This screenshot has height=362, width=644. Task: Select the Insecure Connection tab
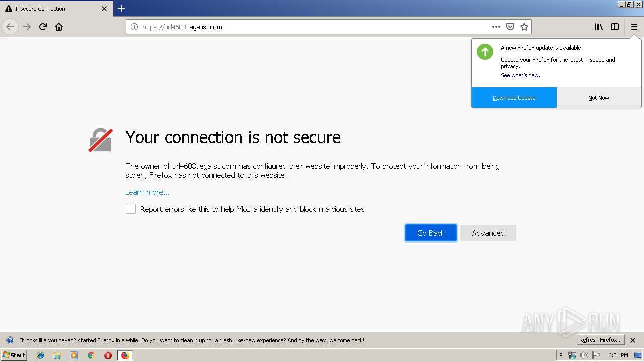click(x=56, y=9)
